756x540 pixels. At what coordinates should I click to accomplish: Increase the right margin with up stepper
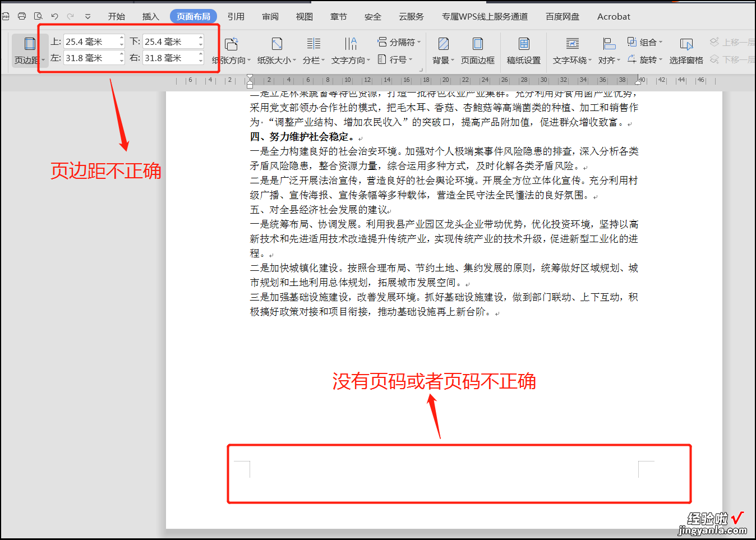tap(201, 54)
